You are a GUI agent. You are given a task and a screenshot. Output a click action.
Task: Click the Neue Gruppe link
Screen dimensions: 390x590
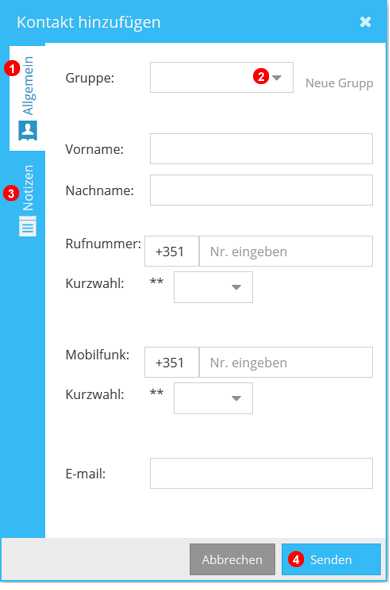click(x=339, y=83)
